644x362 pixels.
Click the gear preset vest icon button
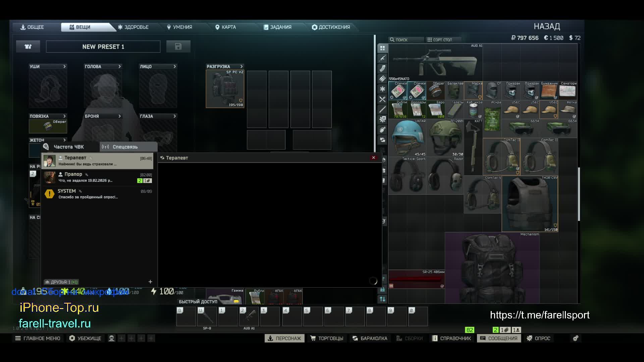[x=28, y=47]
